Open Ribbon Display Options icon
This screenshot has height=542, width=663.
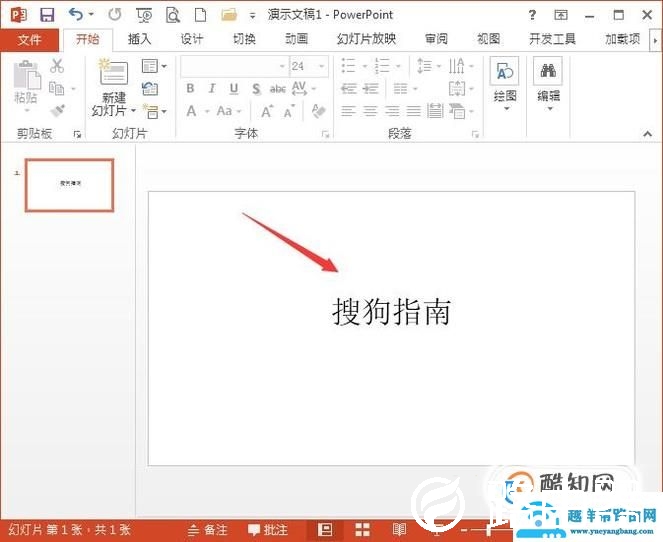561,15
